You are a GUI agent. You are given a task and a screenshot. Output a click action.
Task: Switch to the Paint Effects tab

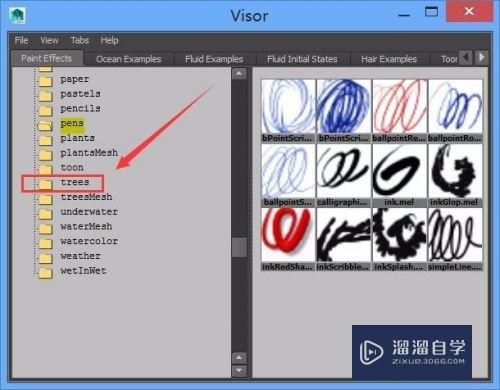pyautogui.click(x=46, y=58)
